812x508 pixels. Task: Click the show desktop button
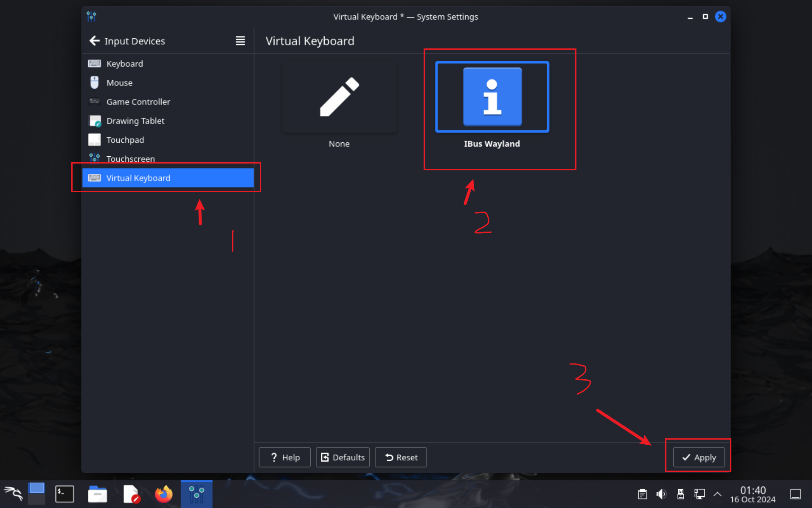coord(795,494)
